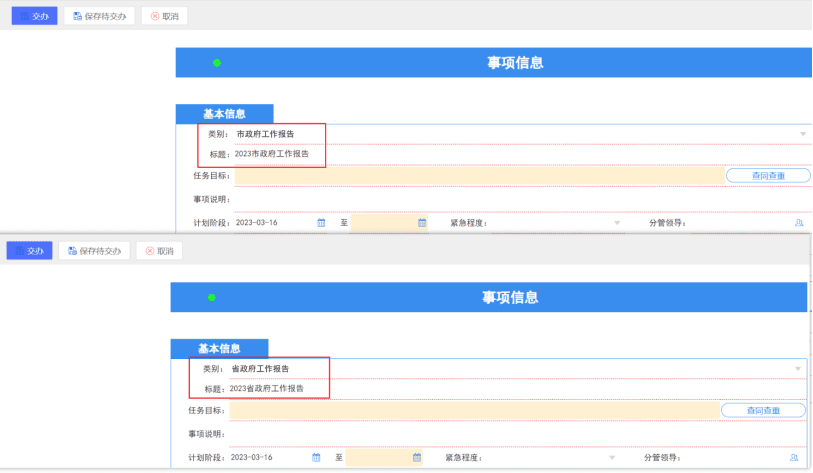Expand the 紧急程度 dropdown in the top form
The width and height of the screenshot is (813, 473).
click(617, 223)
